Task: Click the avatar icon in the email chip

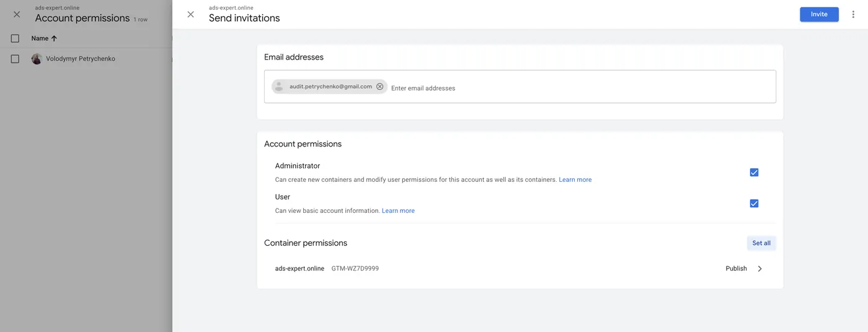Action: pos(279,87)
